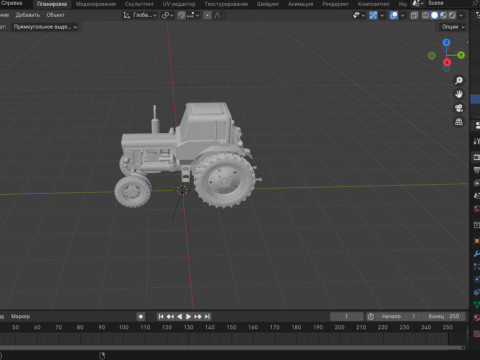Expand the Глоба... transform orientation dropdown
This screenshot has width=480, height=360.
(140, 15)
